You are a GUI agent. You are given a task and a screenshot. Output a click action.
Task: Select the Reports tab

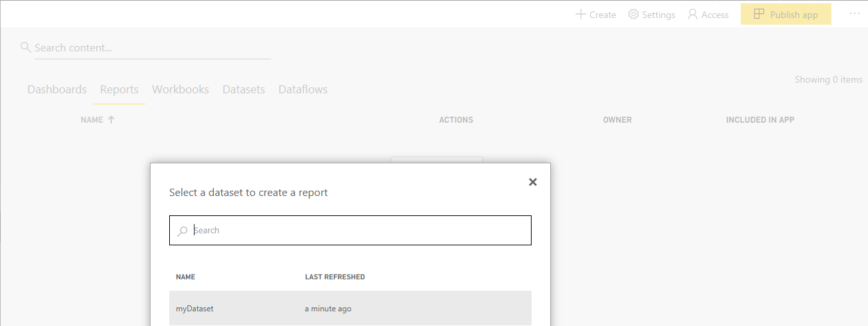[119, 89]
